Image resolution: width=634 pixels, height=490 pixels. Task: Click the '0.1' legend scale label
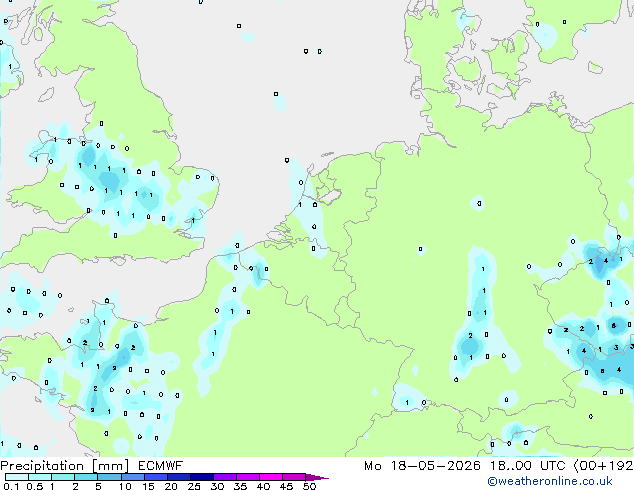pyautogui.click(x=11, y=486)
